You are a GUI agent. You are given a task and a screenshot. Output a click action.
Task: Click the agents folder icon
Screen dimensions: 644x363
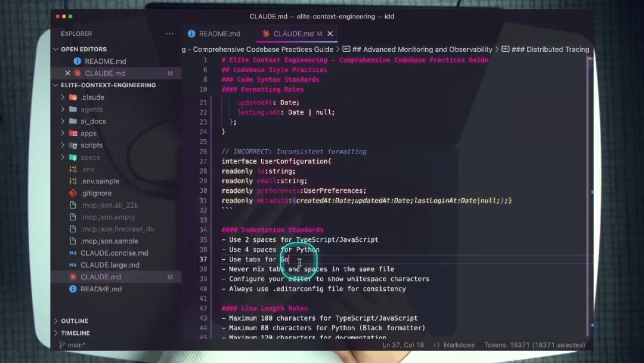[x=73, y=109]
